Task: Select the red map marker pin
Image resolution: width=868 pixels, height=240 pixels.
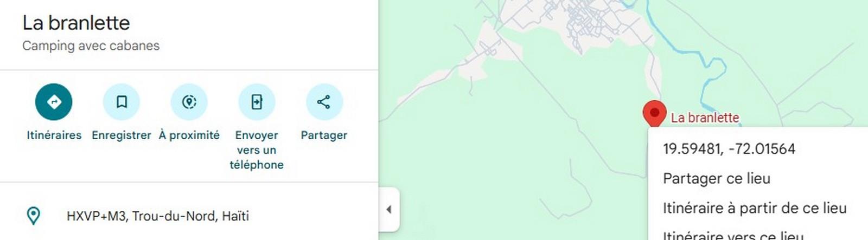Action: (x=654, y=114)
